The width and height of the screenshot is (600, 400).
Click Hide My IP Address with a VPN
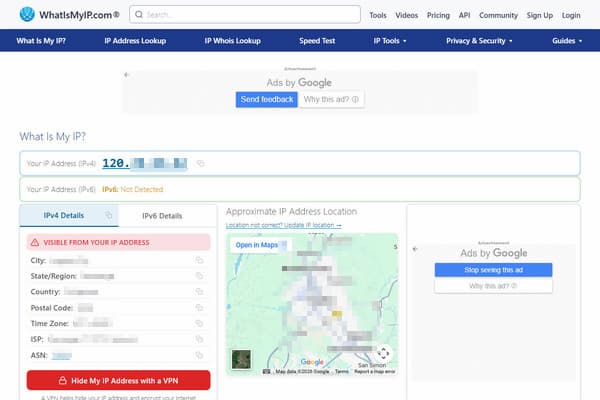coord(119,380)
